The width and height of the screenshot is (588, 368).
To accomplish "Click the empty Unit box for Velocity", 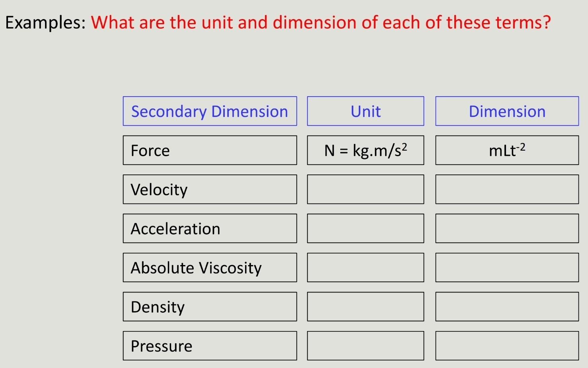I will pyautogui.click(x=365, y=189).
